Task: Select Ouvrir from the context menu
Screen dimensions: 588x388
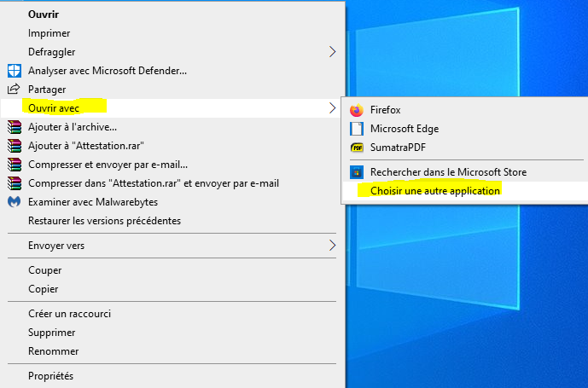Action: click(x=44, y=14)
